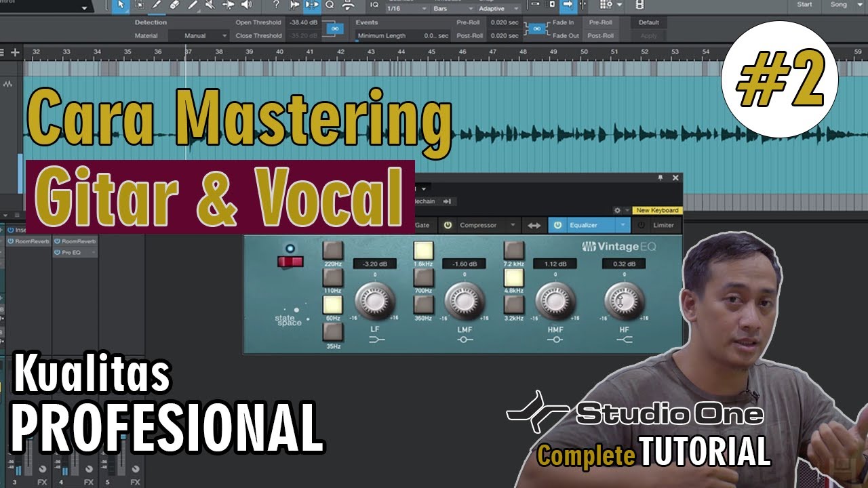
Task: Select the Range tool
Action: click(139, 5)
